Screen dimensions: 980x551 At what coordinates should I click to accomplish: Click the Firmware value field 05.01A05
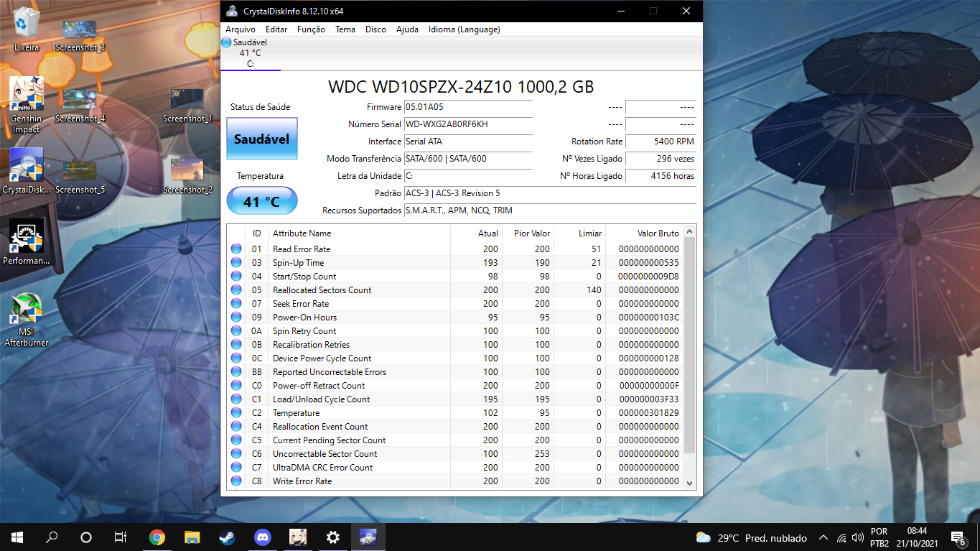[x=468, y=107]
